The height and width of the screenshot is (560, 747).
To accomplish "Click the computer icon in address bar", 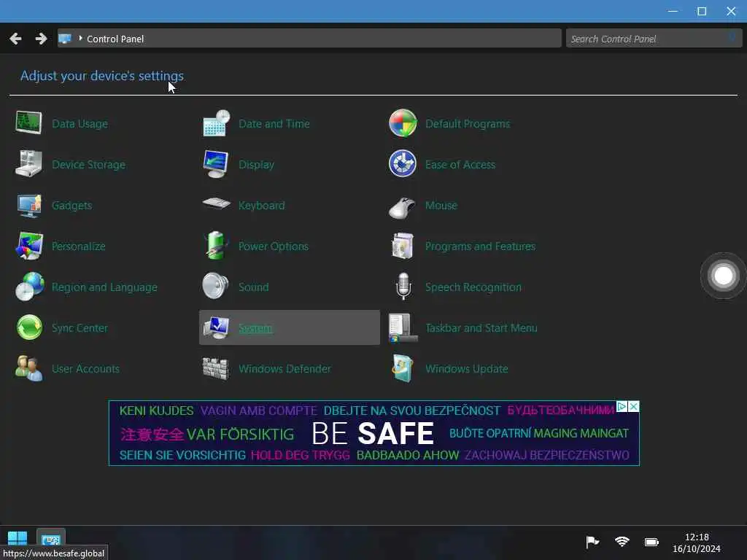I will [65, 39].
